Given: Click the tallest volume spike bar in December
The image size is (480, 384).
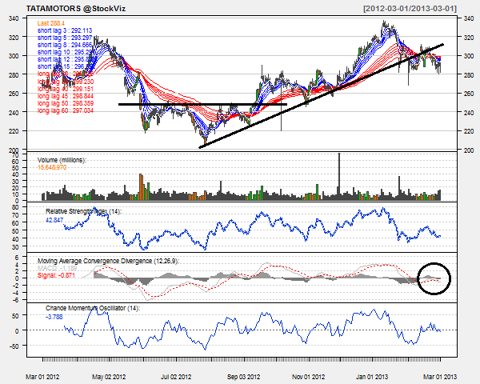Looking at the screenshot, I should [339, 177].
